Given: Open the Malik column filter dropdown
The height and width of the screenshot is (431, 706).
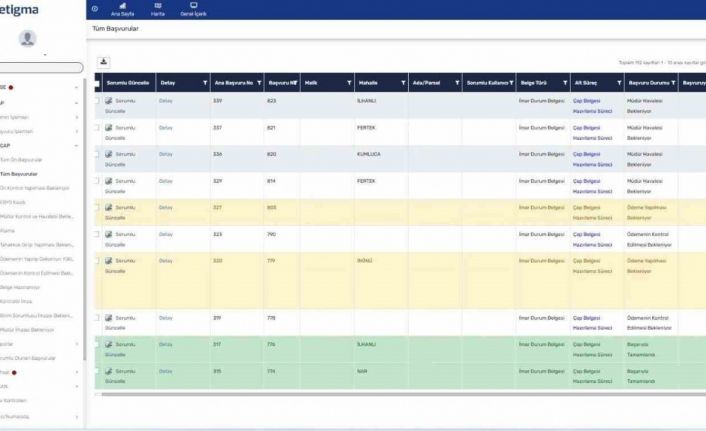Looking at the screenshot, I should tap(349, 83).
